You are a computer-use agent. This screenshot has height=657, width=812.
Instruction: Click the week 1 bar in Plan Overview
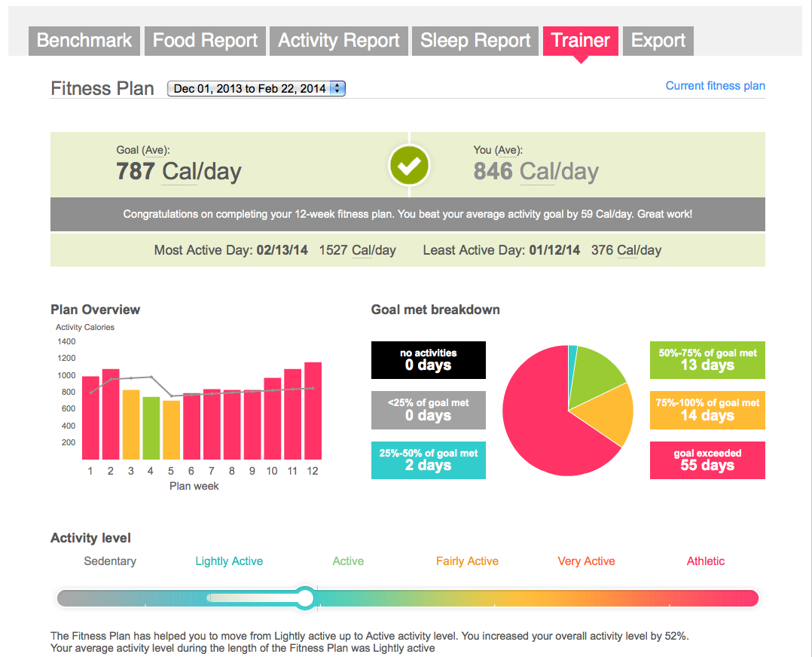(x=90, y=417)
